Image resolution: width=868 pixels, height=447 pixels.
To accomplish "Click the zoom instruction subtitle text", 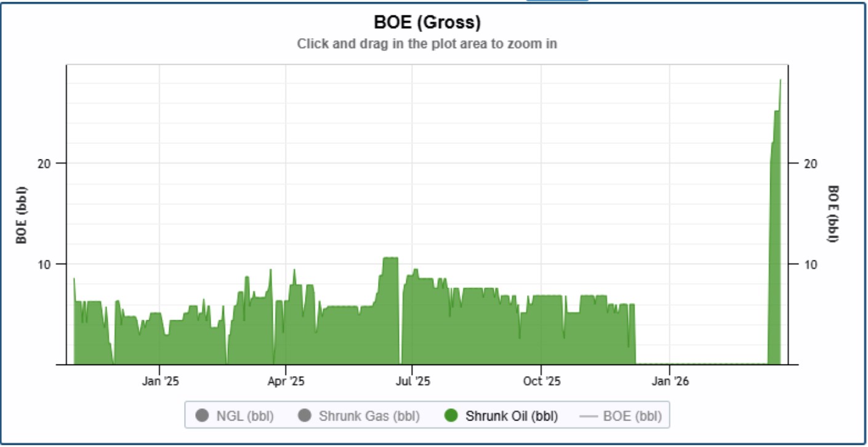I will point(427,44).
